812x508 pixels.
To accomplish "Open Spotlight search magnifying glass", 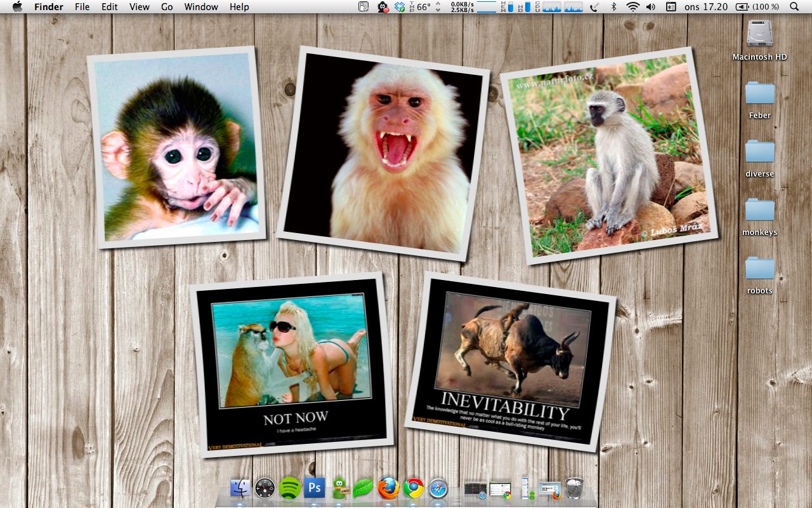I will 795,7.
